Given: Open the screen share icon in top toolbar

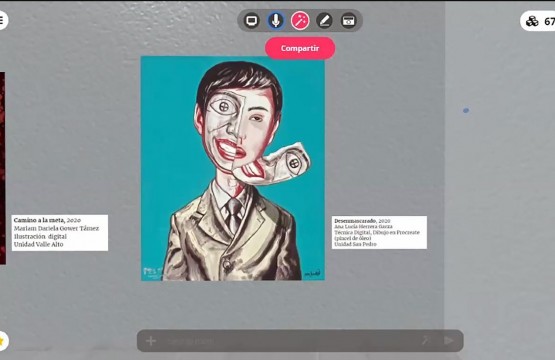Looking at the screenshot, I should pos(252,21).
